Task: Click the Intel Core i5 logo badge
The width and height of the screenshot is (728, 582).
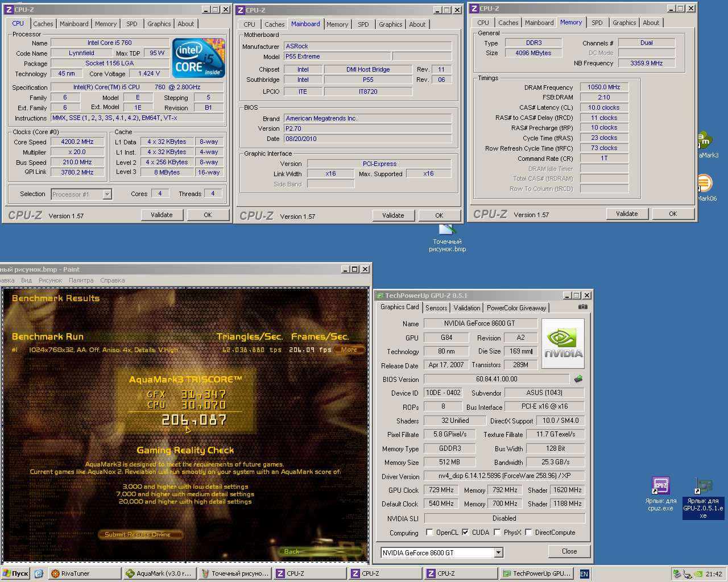Action: pyautogui.click(x=198, y=58)
